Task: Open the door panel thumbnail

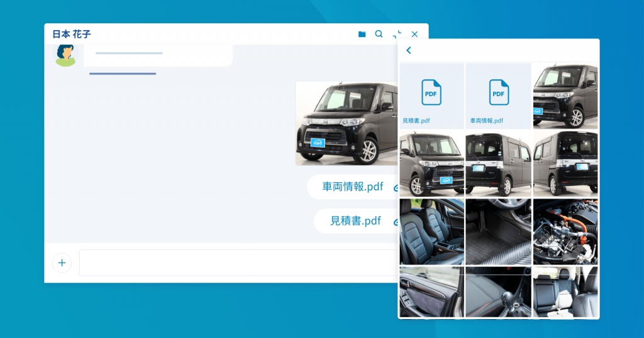Action: click(x=431, y=292)
